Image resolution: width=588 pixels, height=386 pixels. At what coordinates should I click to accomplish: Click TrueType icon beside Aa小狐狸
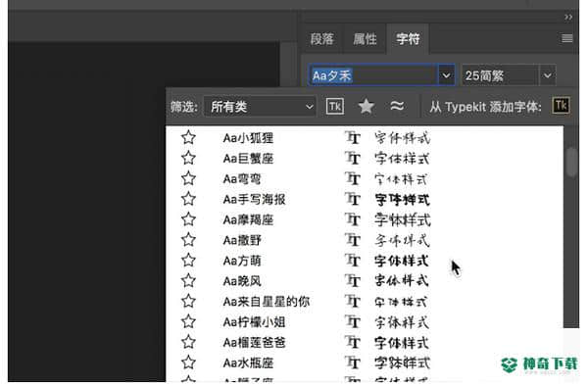coord(353,137)
